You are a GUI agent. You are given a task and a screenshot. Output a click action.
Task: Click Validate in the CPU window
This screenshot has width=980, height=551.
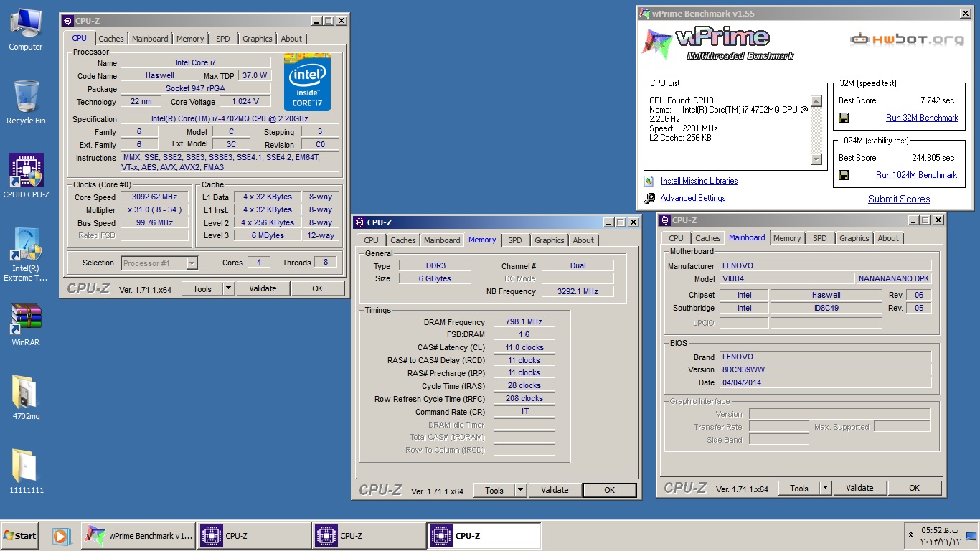point(263,288)
